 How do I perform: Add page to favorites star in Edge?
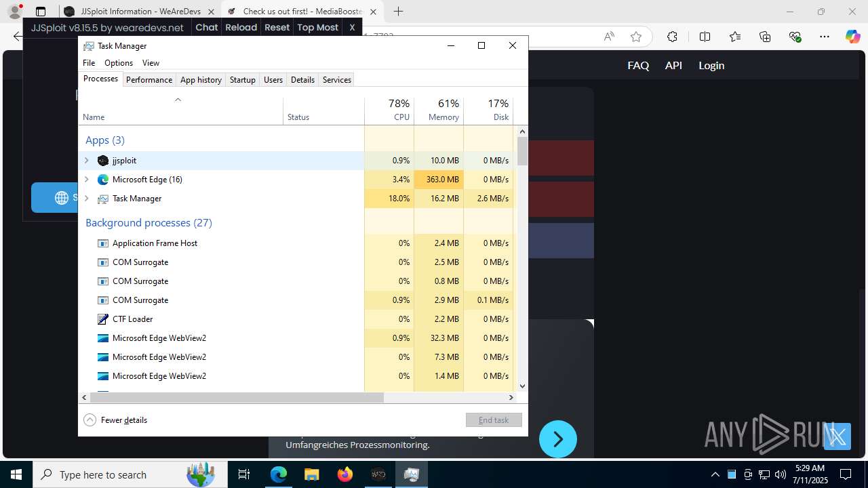pos(635,37)
